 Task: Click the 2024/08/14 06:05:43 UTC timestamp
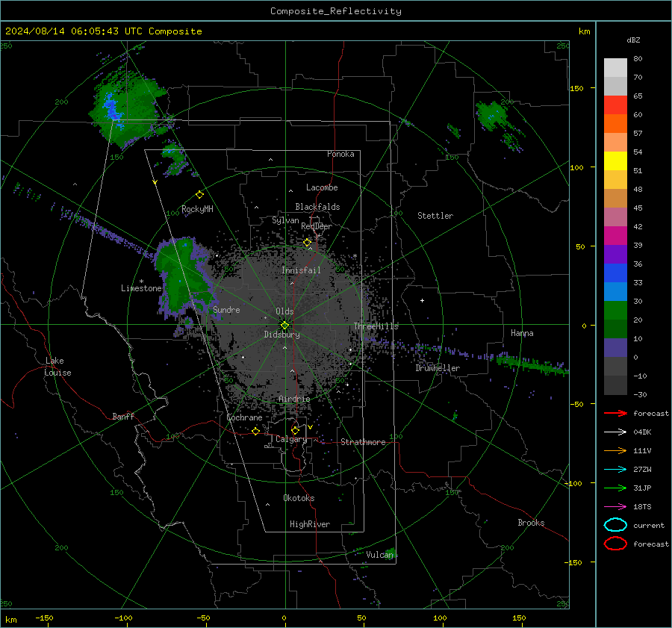point(74,31)
